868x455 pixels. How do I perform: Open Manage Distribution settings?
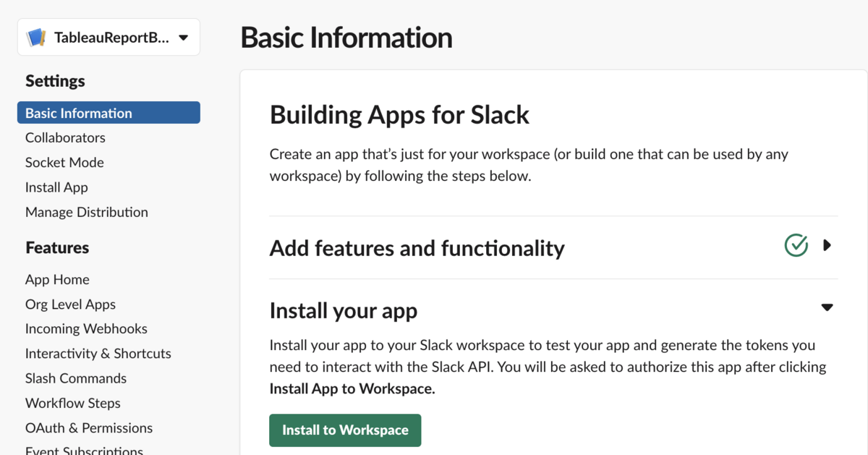(x=87, y=212)
